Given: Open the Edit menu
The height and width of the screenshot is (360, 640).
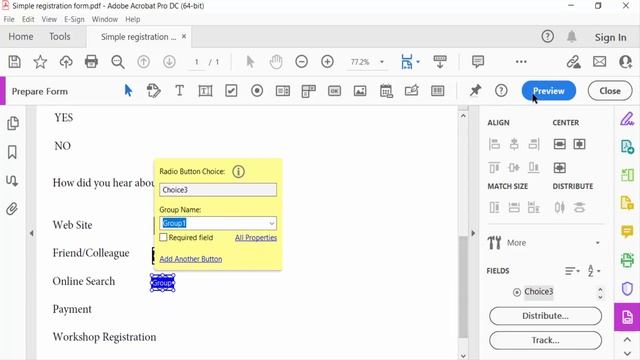Looking at the screenshot, I should (28, 19).
